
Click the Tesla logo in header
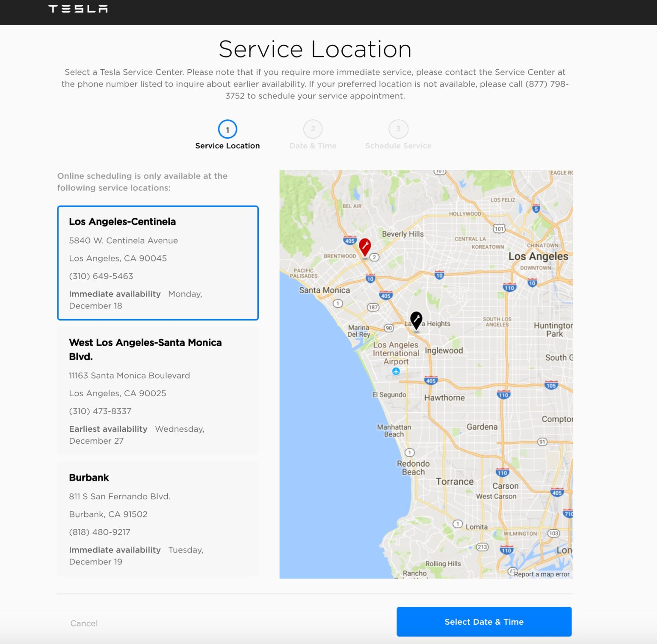pos(78,9)
